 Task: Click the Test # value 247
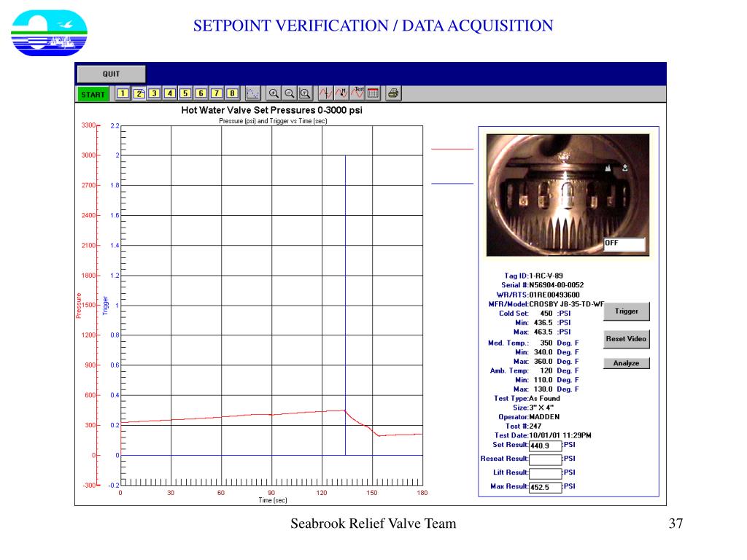[535, 426]
